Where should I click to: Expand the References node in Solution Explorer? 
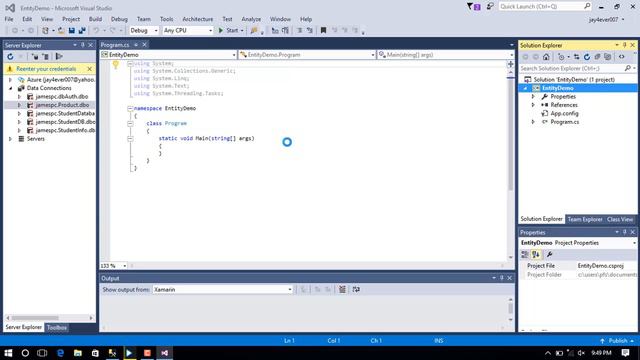pos(533,105)
